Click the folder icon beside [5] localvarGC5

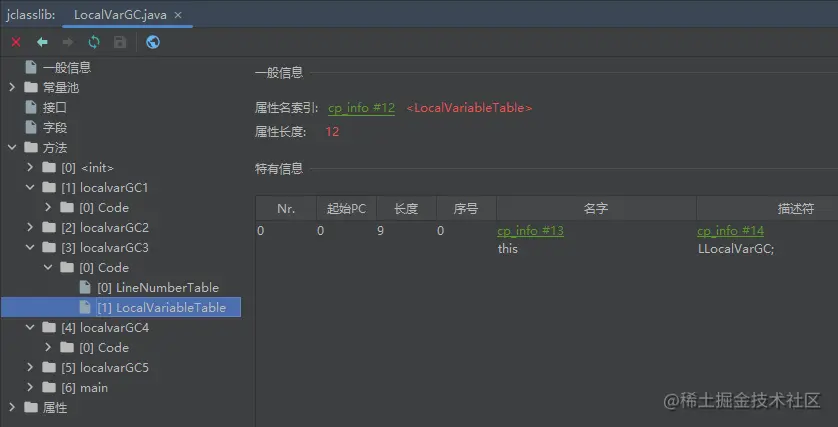coord(49,368)
